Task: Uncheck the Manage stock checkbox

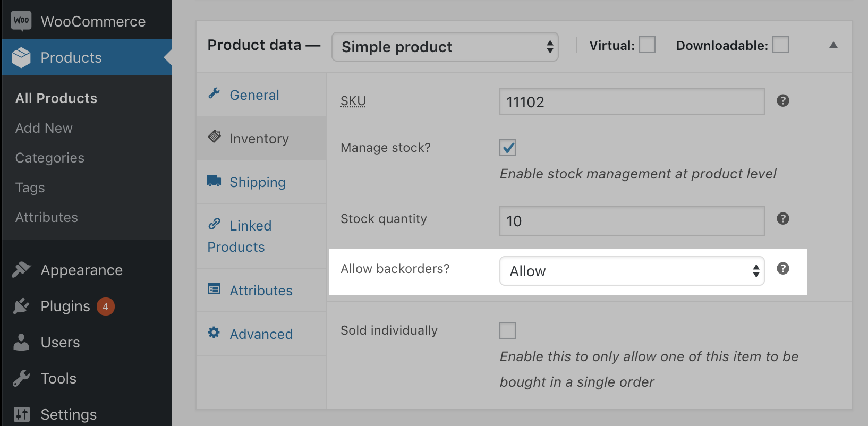Action: [508, 148]
